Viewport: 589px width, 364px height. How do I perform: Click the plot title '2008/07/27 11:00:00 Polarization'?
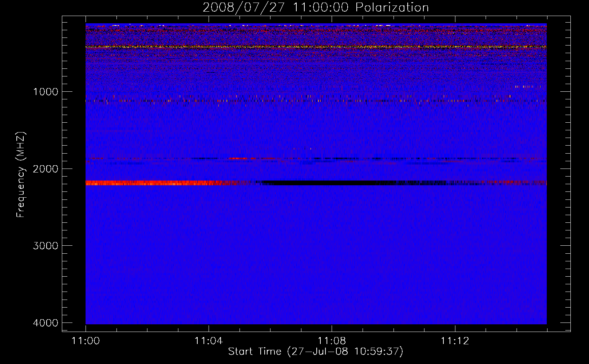(316, 8)
